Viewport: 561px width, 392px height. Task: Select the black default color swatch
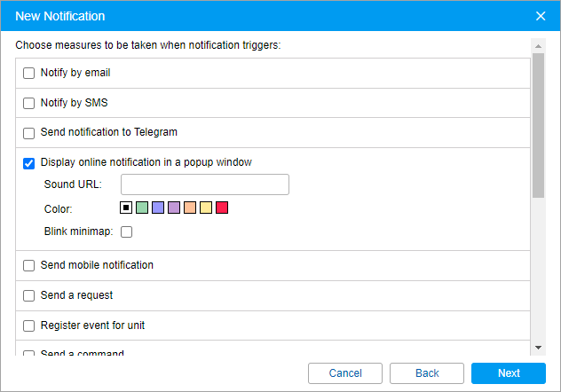point(126,208)
